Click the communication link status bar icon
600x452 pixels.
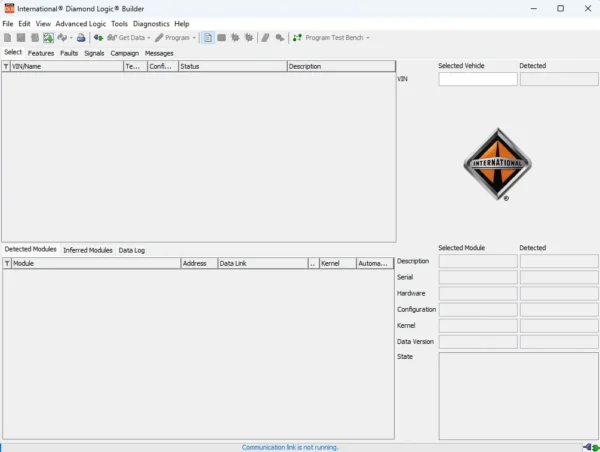[591, 447]
